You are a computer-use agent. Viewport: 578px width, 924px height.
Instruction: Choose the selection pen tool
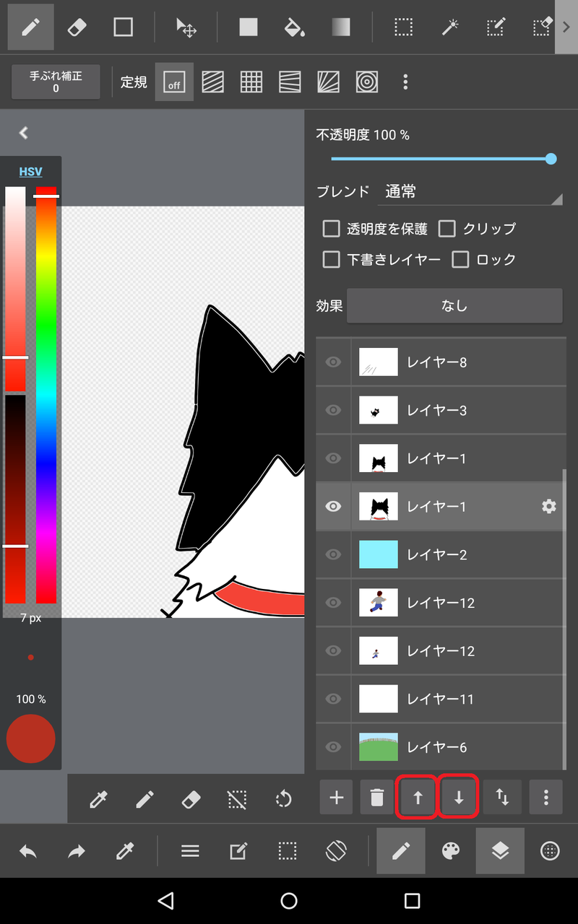pyautogui.click(x=496, y=27)
